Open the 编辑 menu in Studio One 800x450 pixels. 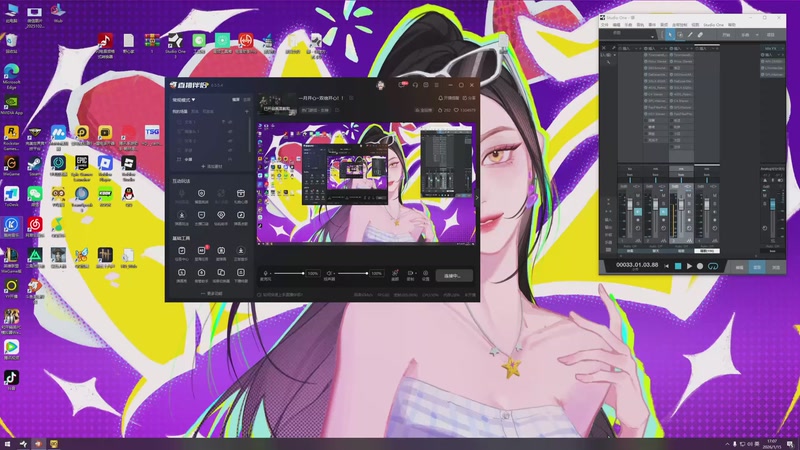(616, 24)
